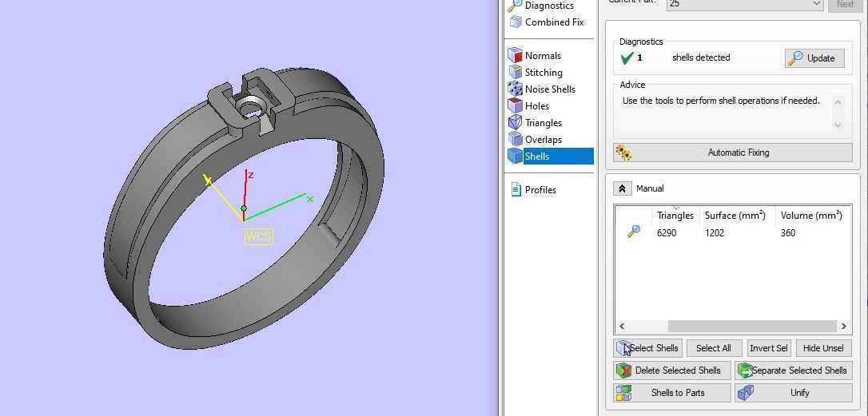
Task: Open the Diagnostics fix page
Action: (x=550, y=6)
